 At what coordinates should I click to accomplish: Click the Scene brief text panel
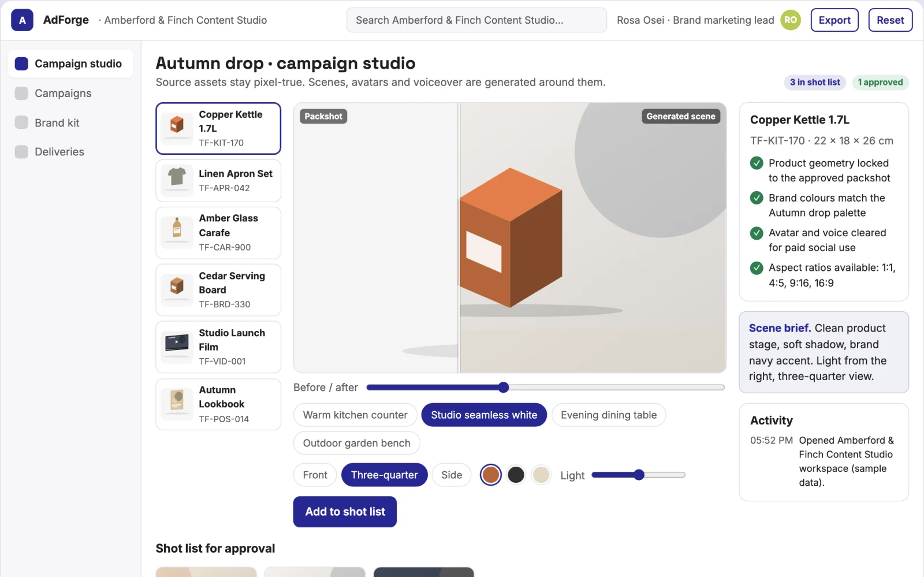click(824, 352)
